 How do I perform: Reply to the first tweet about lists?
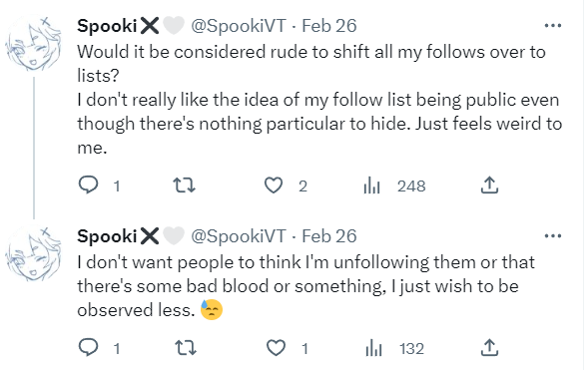point(89,185)
